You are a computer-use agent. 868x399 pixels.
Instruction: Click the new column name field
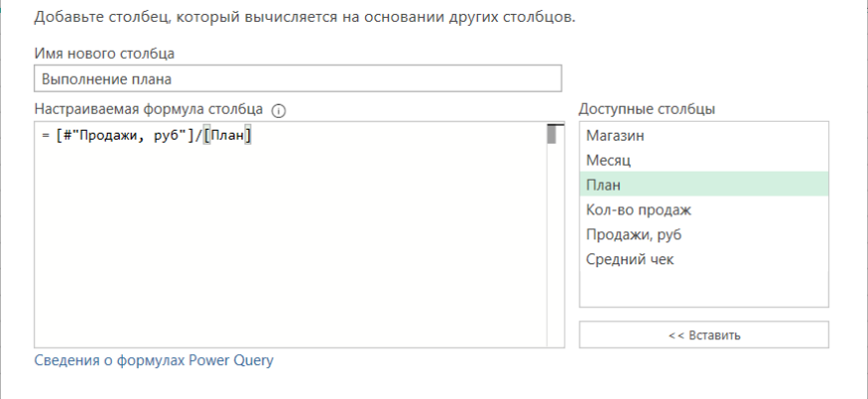[x=297, y=79]
